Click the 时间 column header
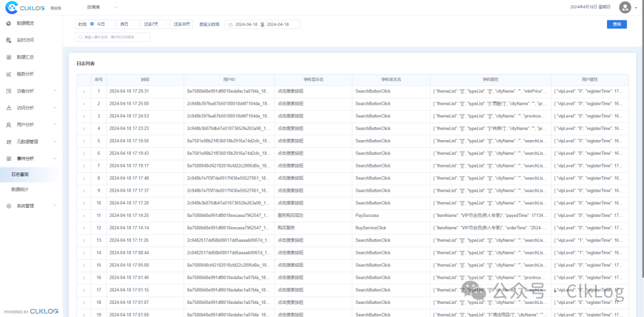 pyautogui.click(x=145, y=80)
